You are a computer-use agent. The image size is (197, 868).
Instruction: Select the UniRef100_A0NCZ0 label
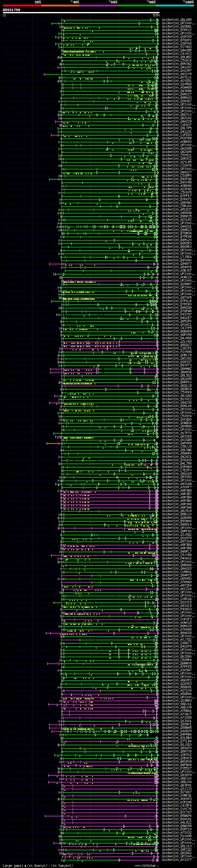(x=177, y=277)
